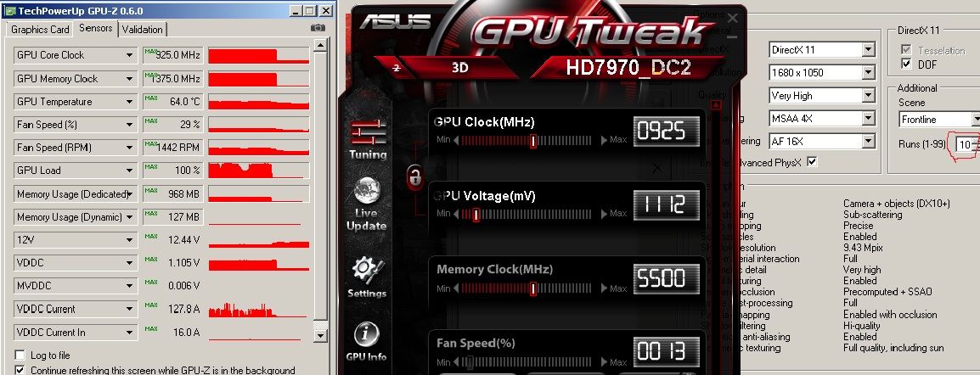Switch to Graphics Card tab

(x=40, y=30)
